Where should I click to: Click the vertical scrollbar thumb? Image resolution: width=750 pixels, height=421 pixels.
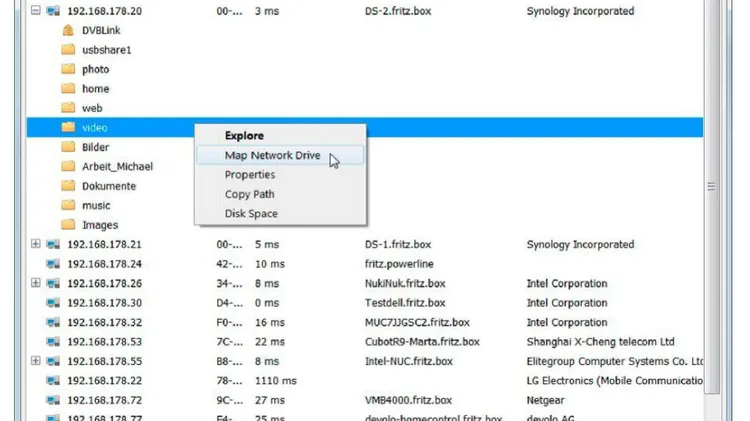712,196
